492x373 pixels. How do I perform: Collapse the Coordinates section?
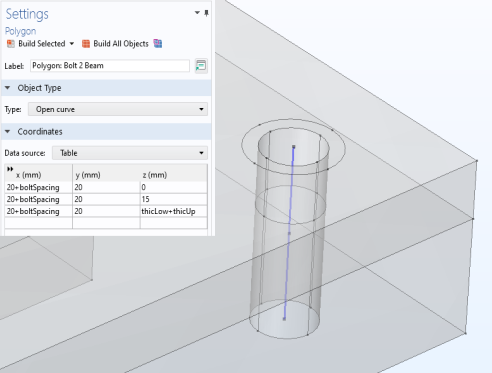pos(8,132)
